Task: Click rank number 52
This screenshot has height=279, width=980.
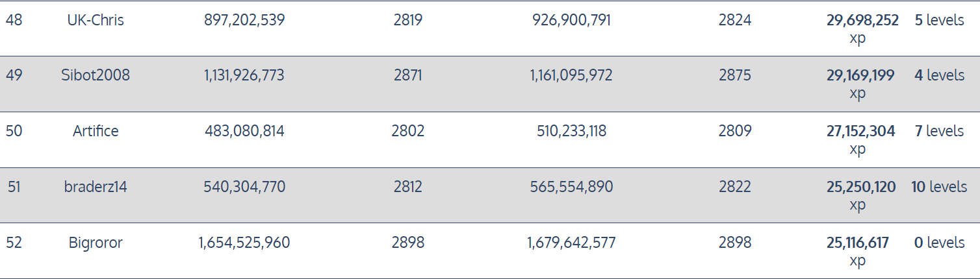Action: click(14, 243)
